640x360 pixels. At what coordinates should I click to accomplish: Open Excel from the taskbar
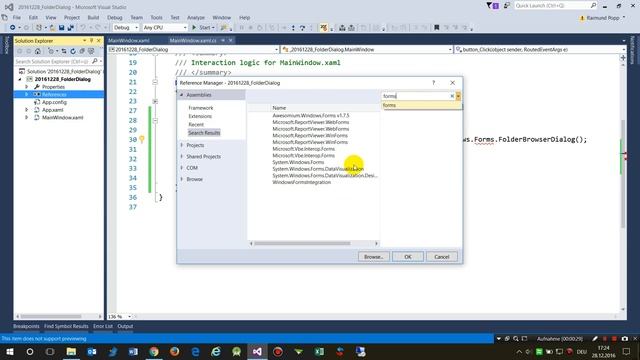coord(319,351)
